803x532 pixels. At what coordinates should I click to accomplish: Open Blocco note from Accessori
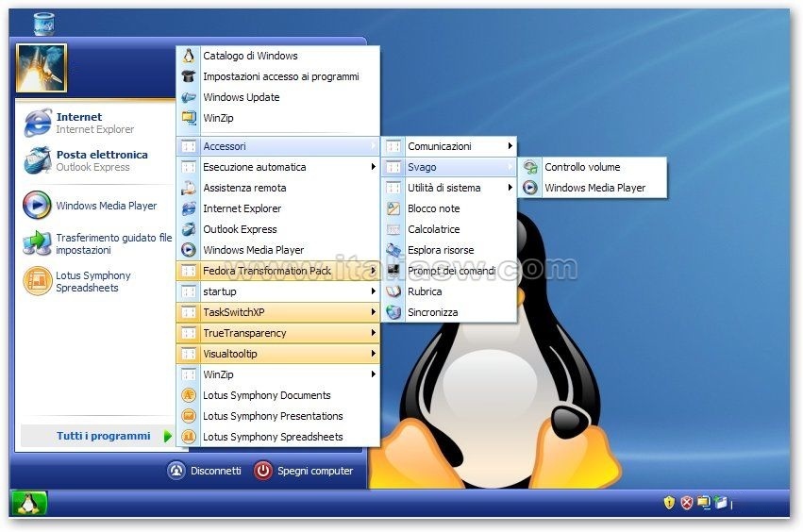pos(448,208)
